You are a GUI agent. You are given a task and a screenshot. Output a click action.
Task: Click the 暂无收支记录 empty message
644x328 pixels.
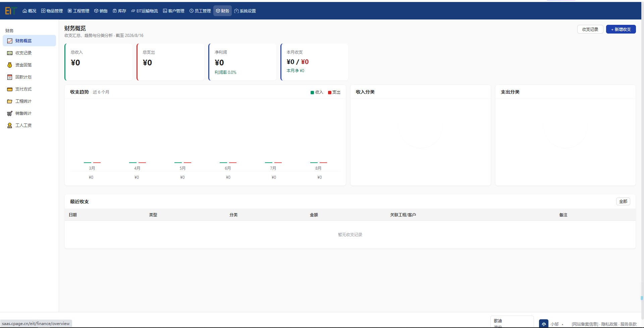350,234
